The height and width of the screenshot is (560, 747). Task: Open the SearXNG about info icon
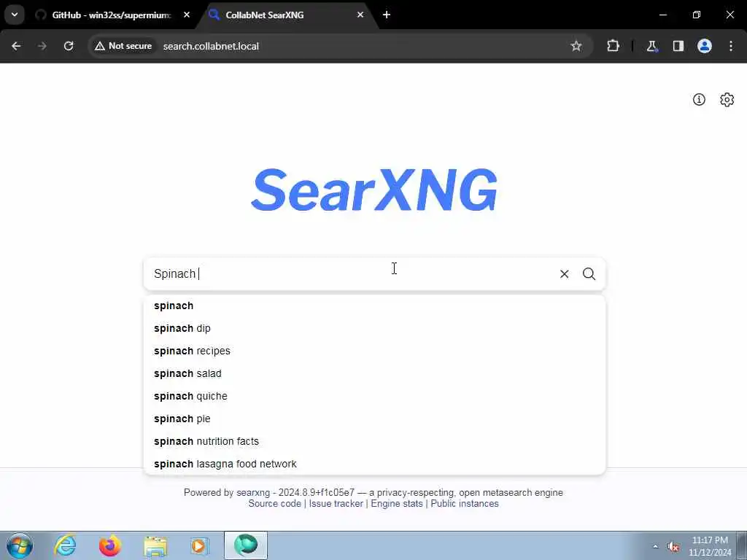699,99
